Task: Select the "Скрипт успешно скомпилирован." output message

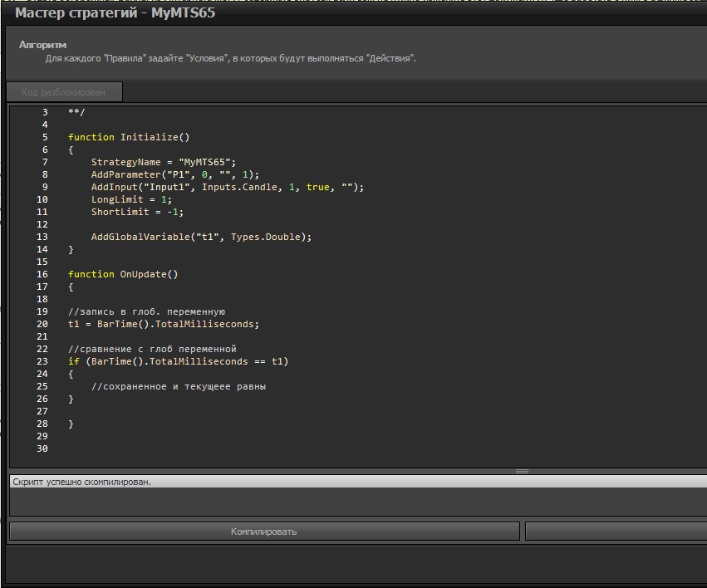Action: tap(82, 482)
